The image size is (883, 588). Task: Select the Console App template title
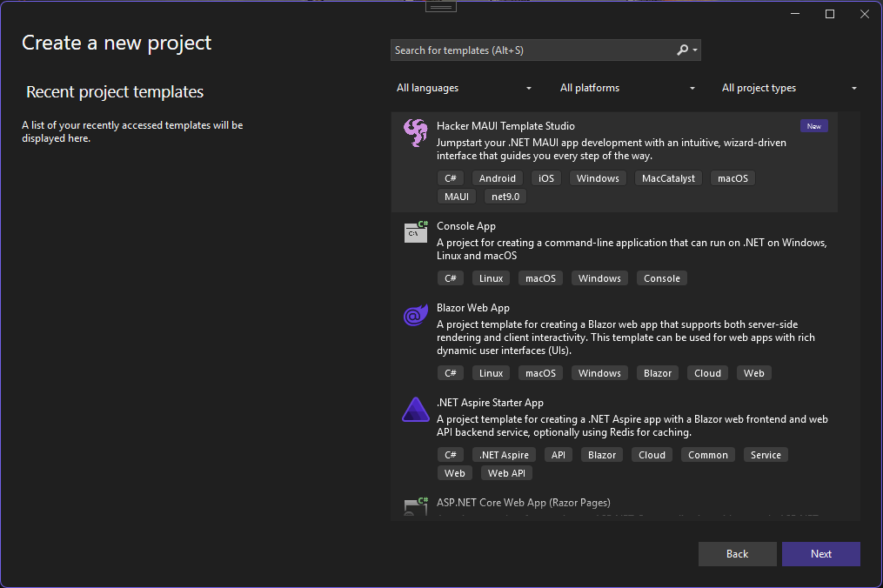(466, 226)
